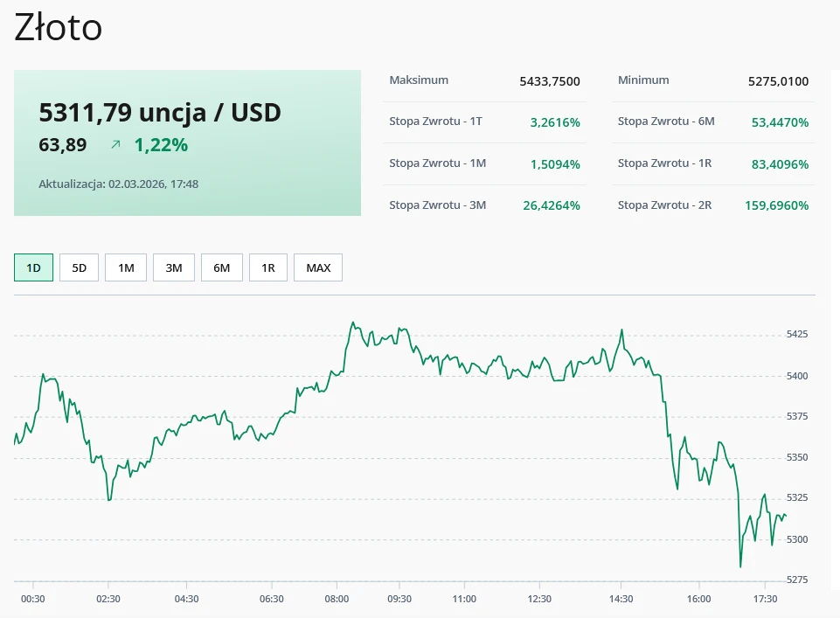
Task: Switch chart to 5D range
Action: click(79, 267)
